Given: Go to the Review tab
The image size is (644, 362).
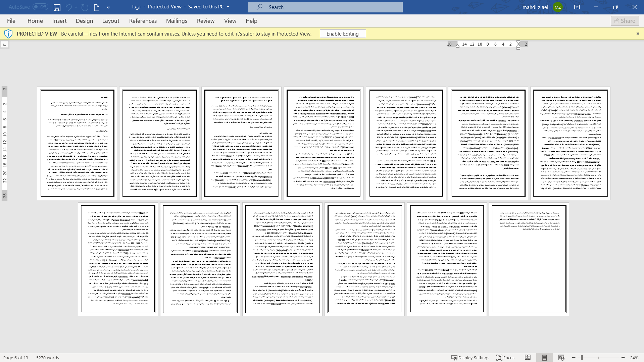Looking at the screenshot, I should tap(206, 21).
